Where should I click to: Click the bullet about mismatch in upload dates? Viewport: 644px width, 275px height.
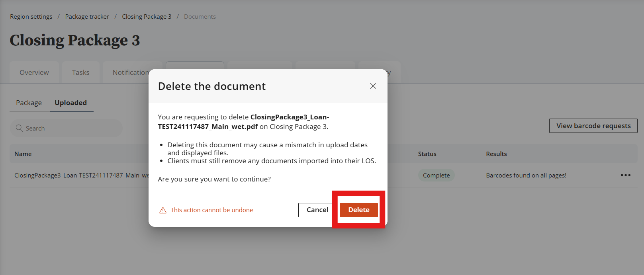[268, 149]
